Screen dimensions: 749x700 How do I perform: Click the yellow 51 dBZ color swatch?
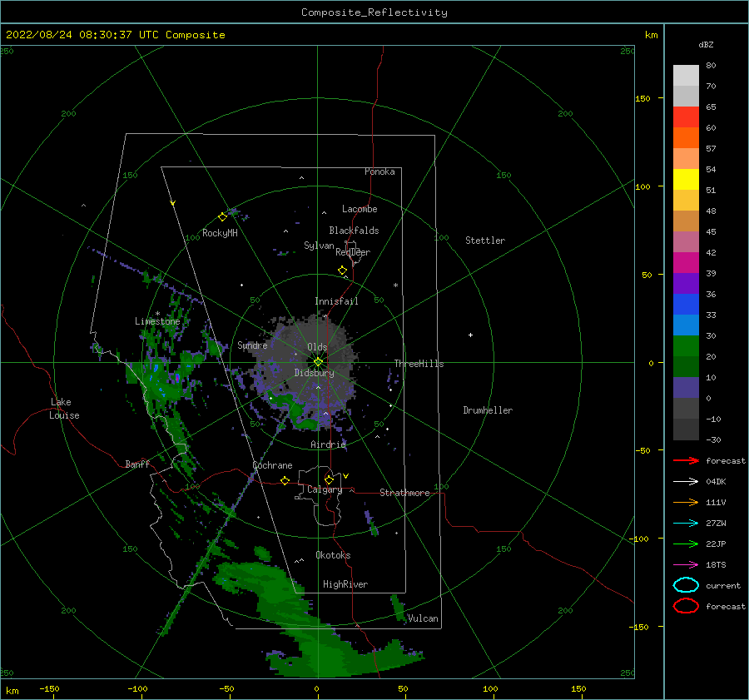(686, 179)
